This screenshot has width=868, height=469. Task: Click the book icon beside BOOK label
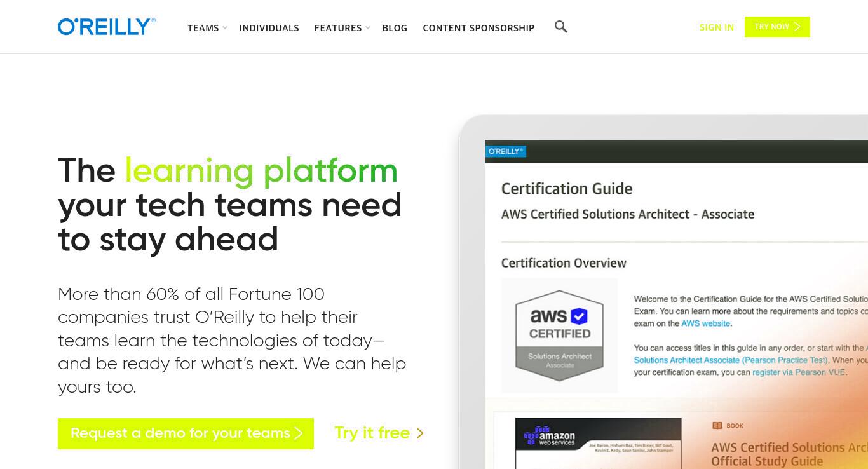717,426
